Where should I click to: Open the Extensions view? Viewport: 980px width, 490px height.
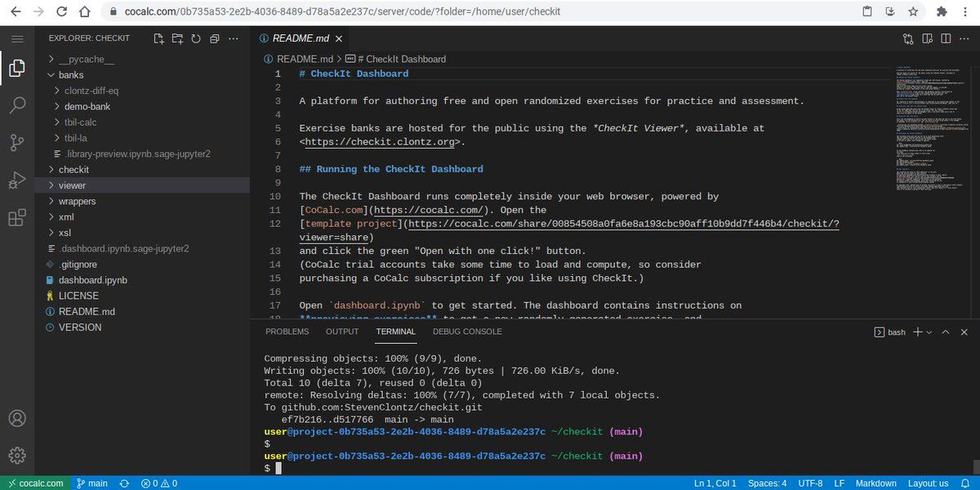17,218
